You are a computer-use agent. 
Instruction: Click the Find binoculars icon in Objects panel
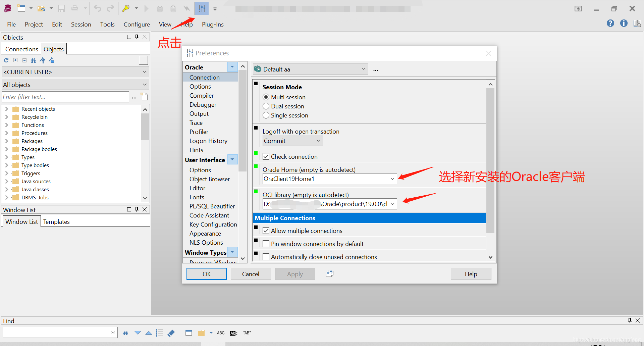tap(33, 60)
